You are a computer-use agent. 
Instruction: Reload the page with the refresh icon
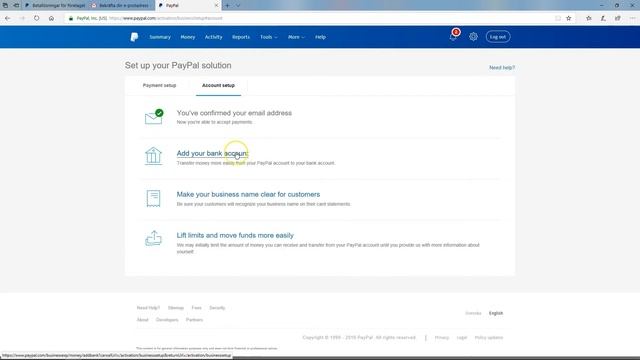[37, 18]
